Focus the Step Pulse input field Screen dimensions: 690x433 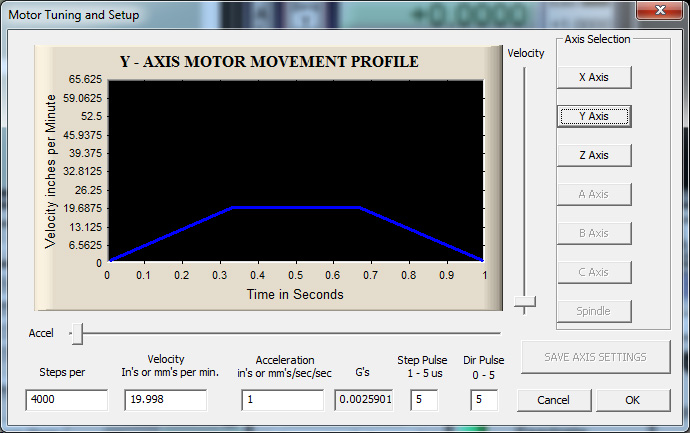424,400
